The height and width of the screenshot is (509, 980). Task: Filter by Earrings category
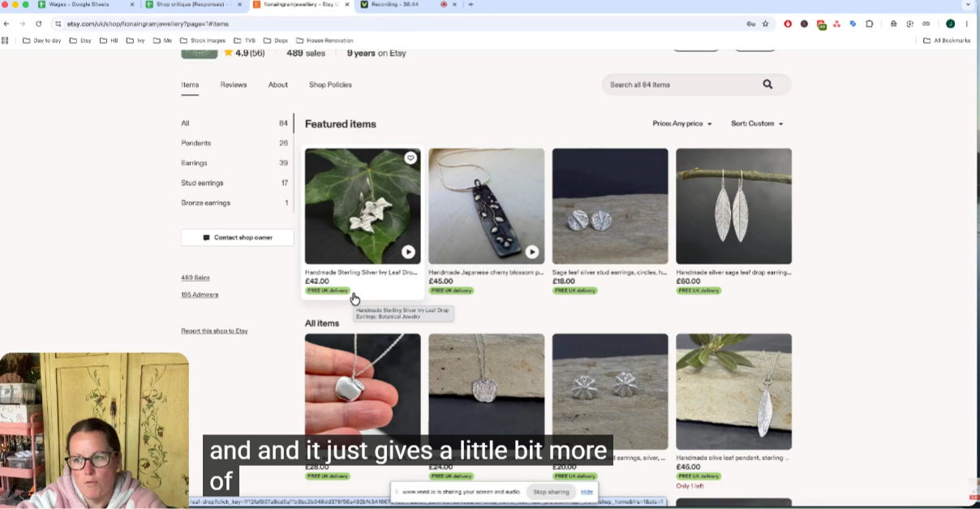(234, 163)
